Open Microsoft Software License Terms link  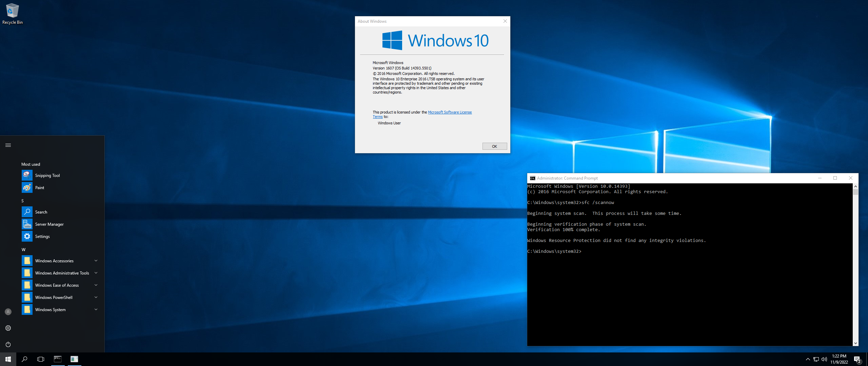coord(450,112)
